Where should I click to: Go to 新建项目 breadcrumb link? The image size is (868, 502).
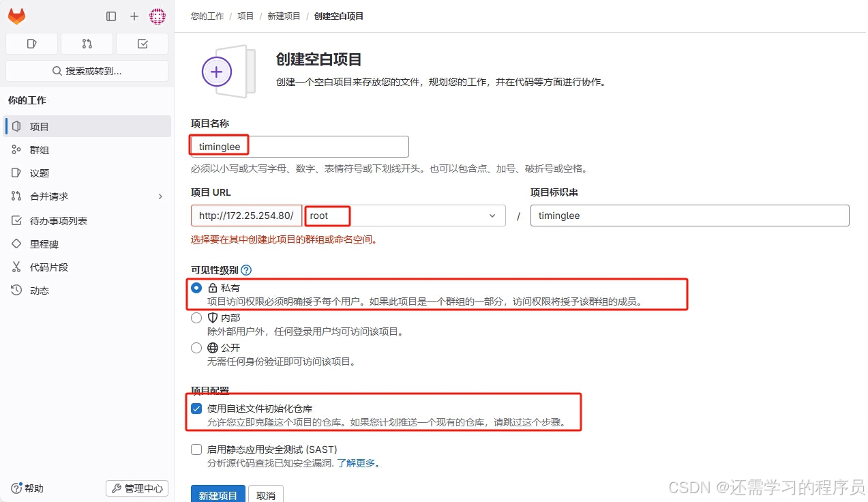coord(284,16)
